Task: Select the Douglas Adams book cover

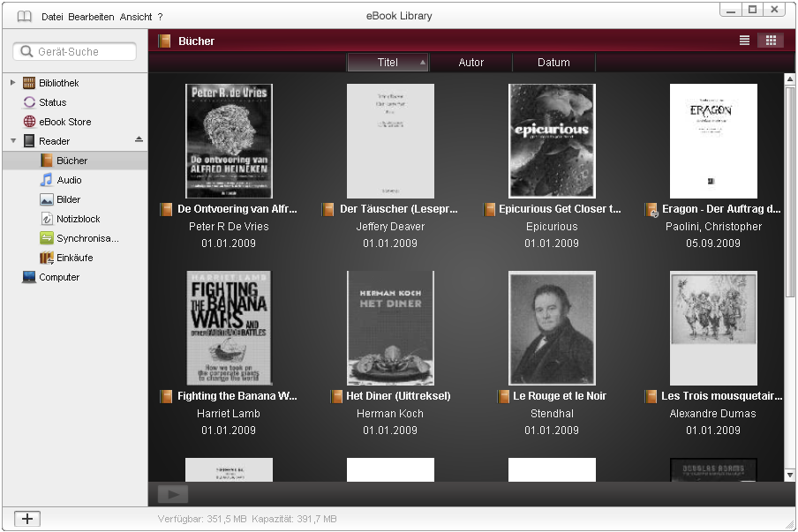Action: point(713,469)
